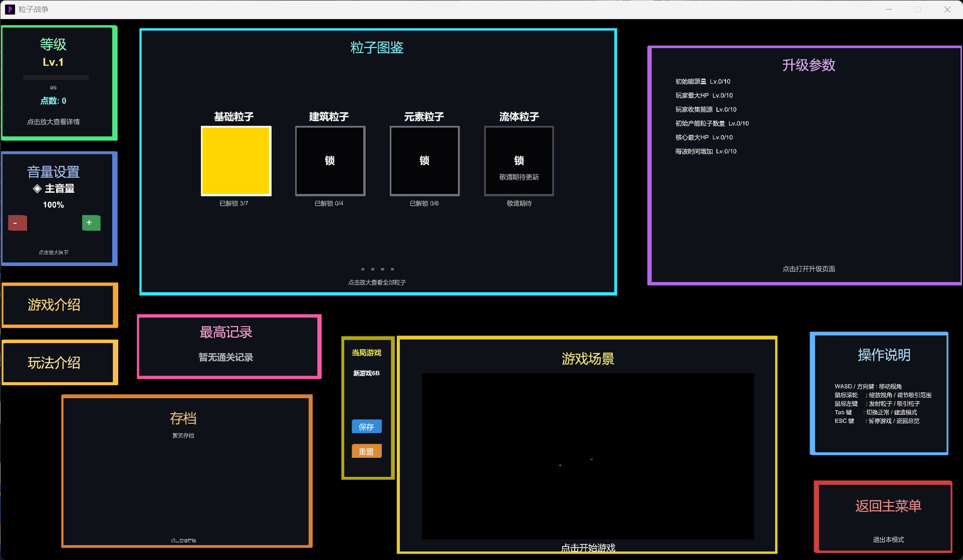This screenshot has width=963, height=560.
Task: Click the 粒子战争 app icon in title bar
Action: click(x=10, y=9)
